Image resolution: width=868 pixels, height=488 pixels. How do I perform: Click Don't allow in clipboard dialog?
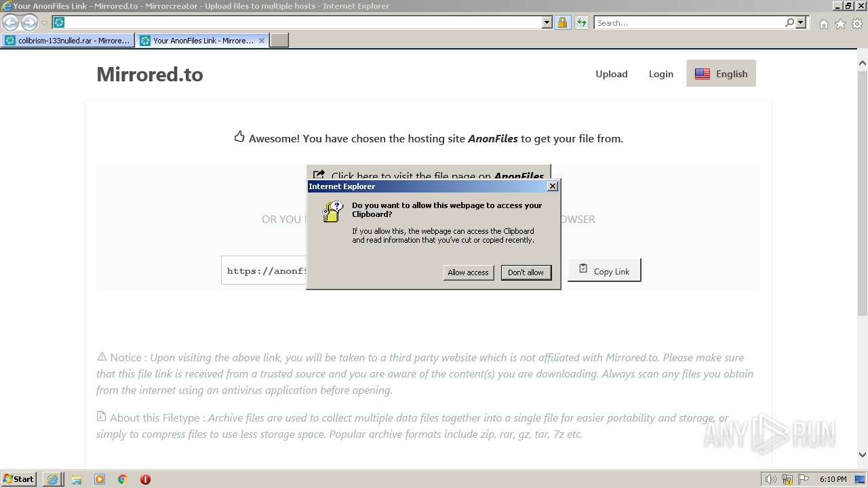point(526,272)
